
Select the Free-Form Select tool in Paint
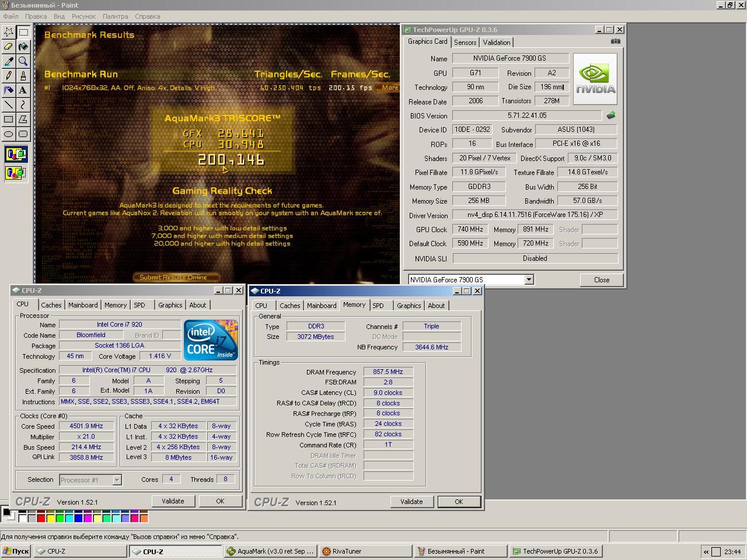[9, 32]
